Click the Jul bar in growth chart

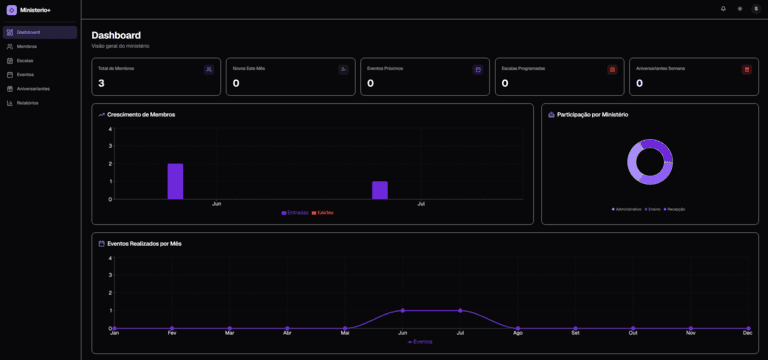(380, 191)
